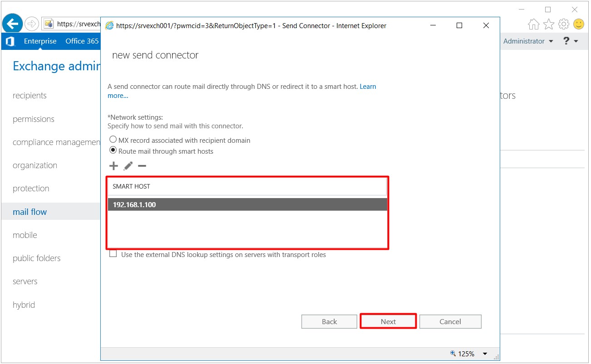Open the mobile section
The image size is (591, 364).
(25, 235)
